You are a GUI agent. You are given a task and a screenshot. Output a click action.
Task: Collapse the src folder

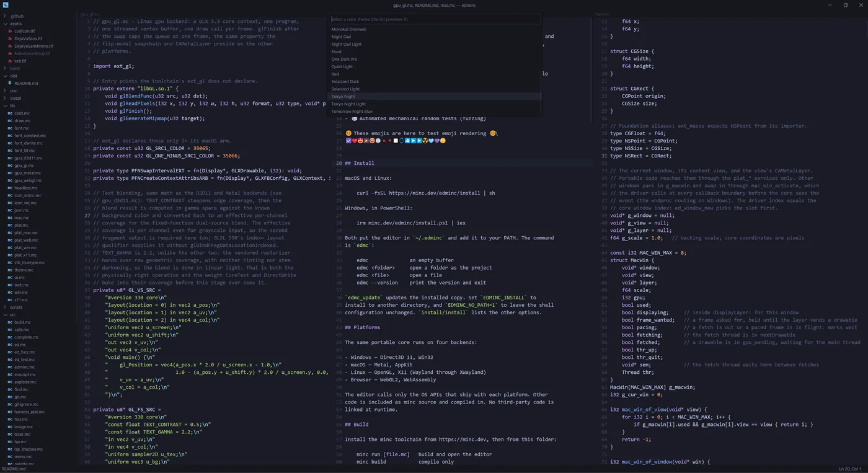pyautogui.click(x=5, y=315)
